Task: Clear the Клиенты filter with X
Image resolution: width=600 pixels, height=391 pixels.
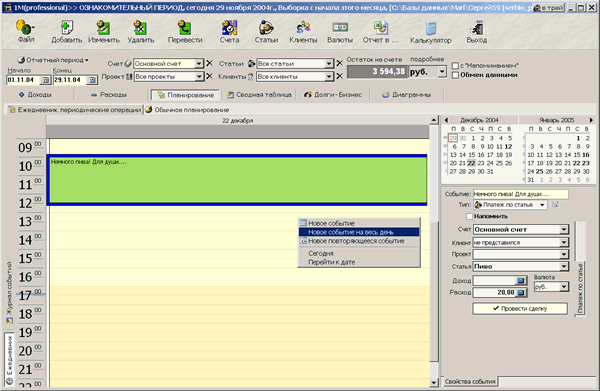Action: pyautogui.click(x=339, y=77)
